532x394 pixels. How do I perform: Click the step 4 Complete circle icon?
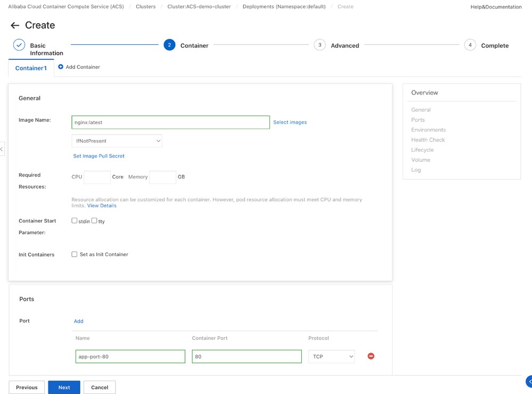[x=470, y=45]
